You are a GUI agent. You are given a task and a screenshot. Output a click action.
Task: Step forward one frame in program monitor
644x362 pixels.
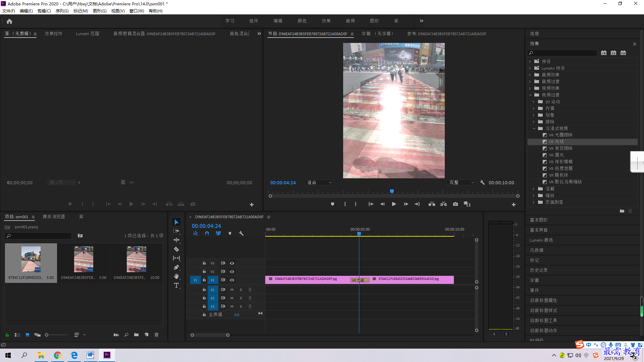406,204
